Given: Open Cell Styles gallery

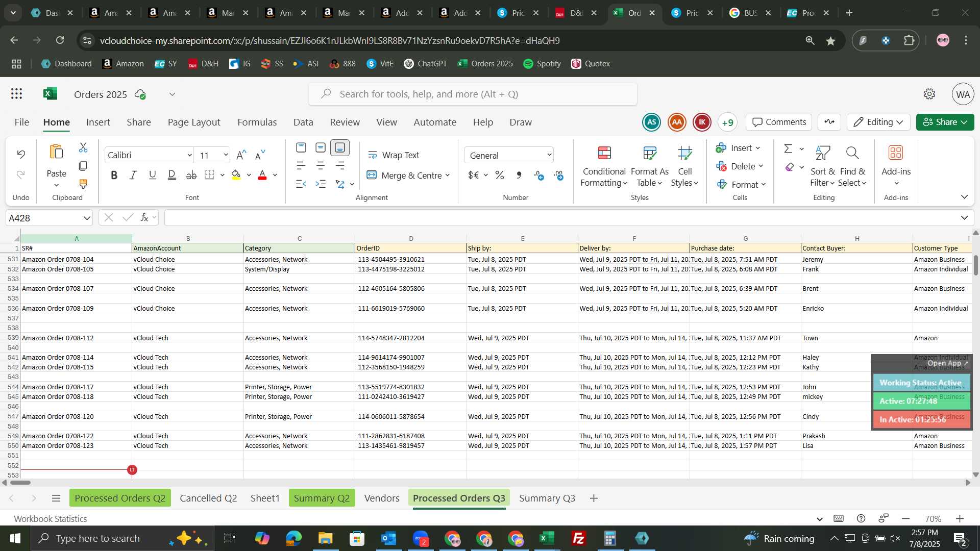Looking at the screenshot, I should (x=684, y=166).
